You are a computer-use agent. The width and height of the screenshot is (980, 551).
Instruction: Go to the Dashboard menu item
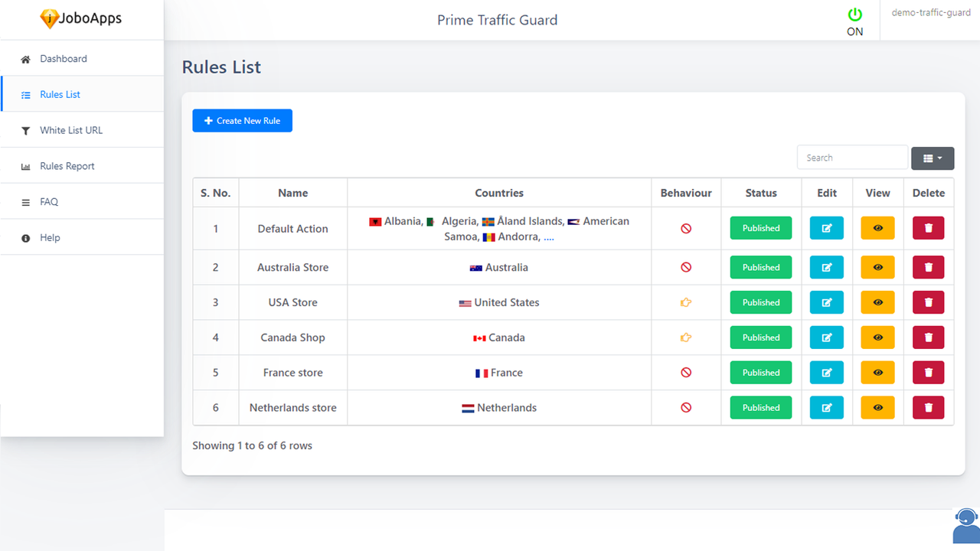click(x=64, y=59)
